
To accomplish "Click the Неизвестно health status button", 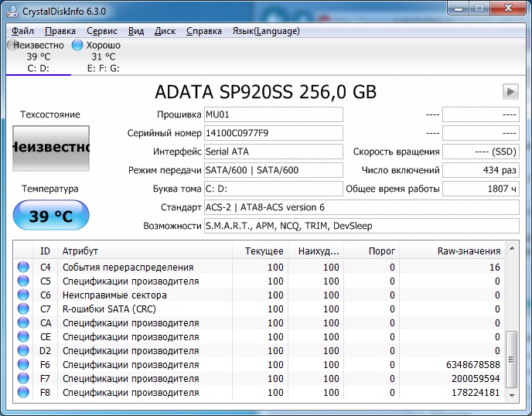I will coord(51,148).
